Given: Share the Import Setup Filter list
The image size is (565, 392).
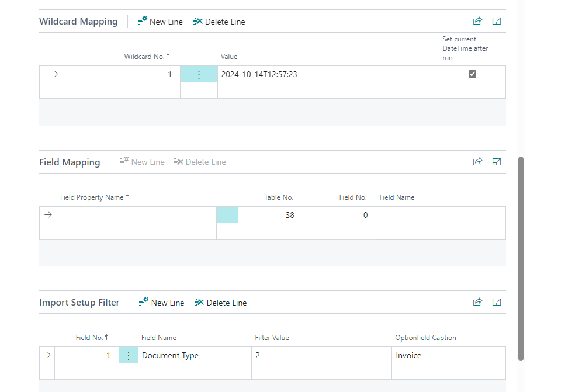Looking at the screenshot, I should click(477, 302).
